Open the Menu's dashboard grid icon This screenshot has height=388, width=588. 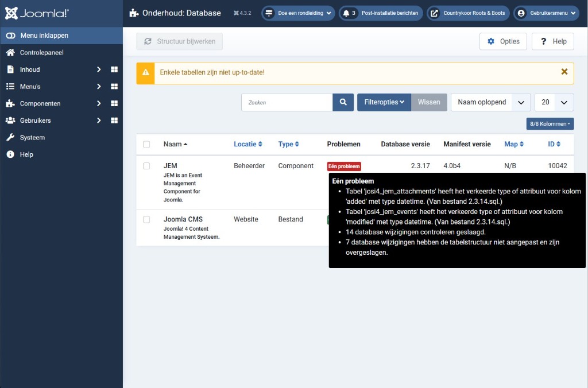coord(114,87)
